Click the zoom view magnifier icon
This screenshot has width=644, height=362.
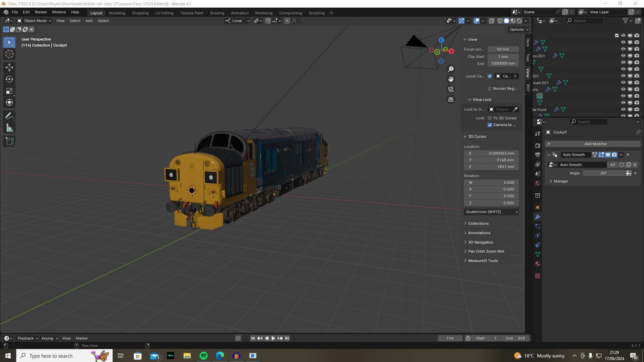[451, 69]
